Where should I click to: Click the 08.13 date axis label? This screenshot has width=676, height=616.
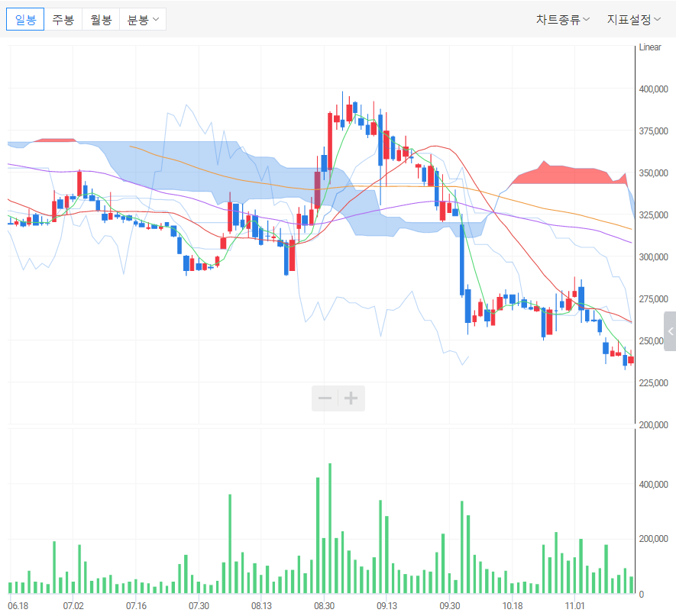262,605
